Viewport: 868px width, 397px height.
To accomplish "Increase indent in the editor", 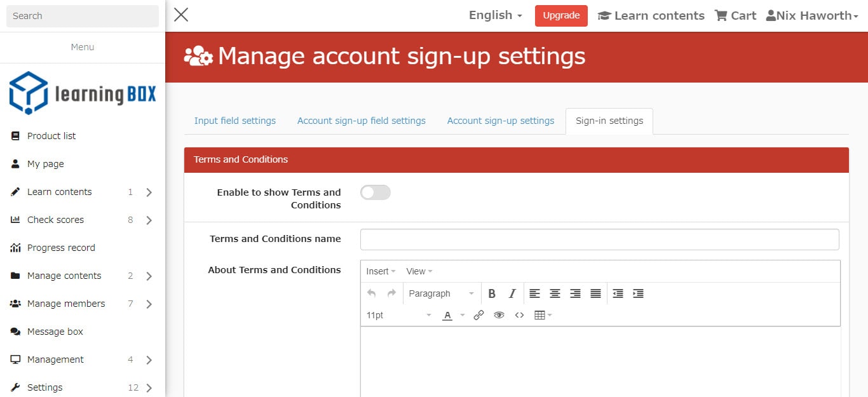I will click(x=638, y=293).
